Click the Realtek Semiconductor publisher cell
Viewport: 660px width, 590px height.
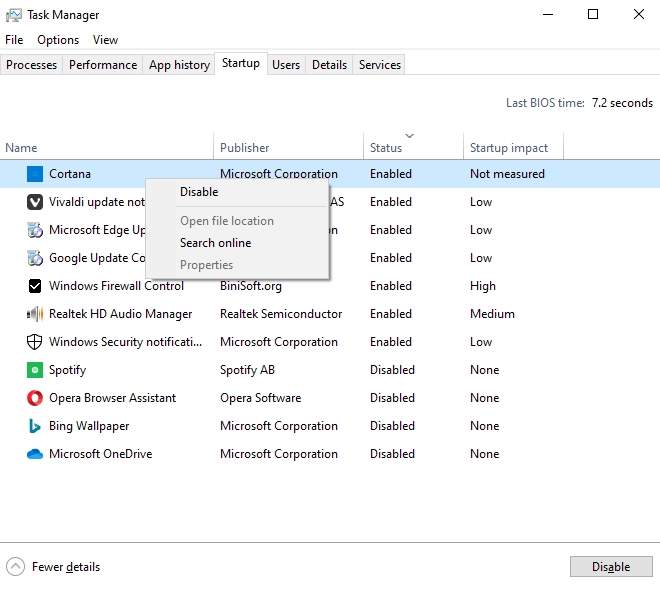pyautogui.click(x=281, y=314)
